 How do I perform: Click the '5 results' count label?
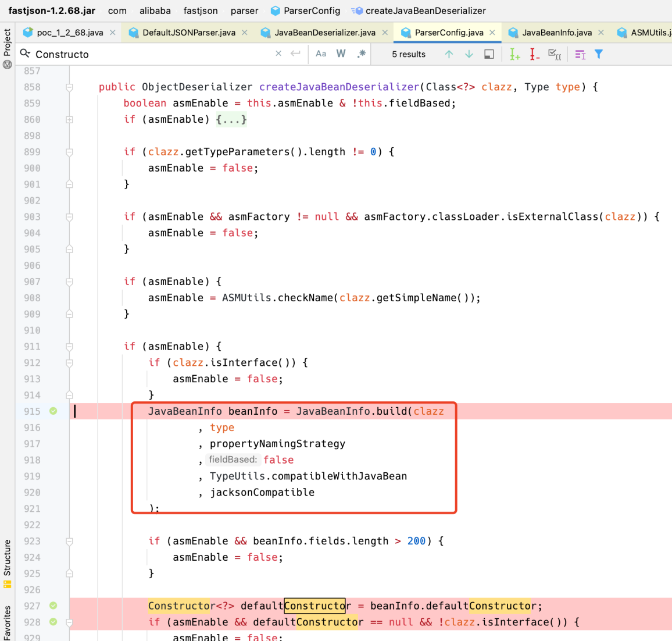pyautogui.click(x=409, y=54)
